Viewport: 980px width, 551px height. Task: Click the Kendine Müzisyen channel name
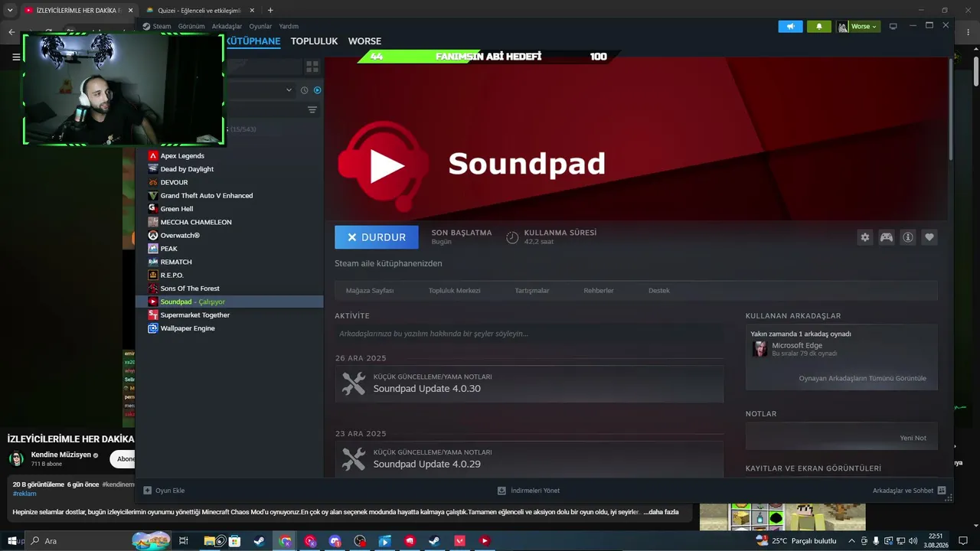click(x=60, y=455)
